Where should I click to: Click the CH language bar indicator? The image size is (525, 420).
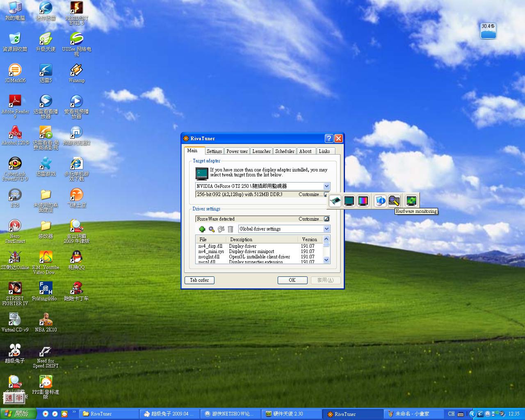tap(451, 414)
